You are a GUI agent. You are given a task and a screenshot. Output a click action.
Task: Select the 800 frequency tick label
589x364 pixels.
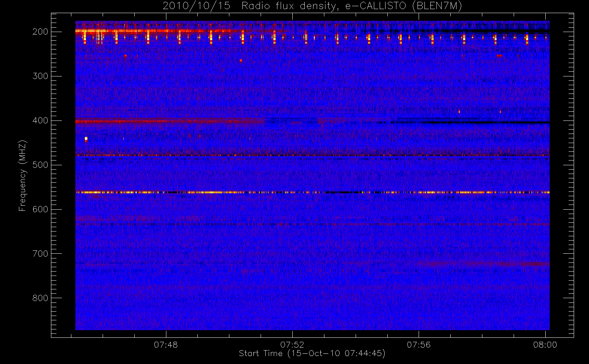click(40, 298)
